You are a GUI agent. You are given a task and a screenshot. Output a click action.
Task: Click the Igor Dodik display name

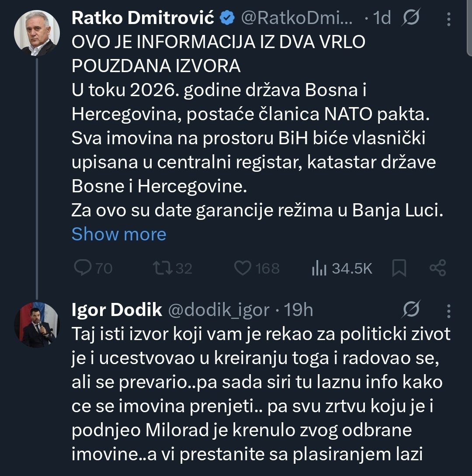(117, 310)
